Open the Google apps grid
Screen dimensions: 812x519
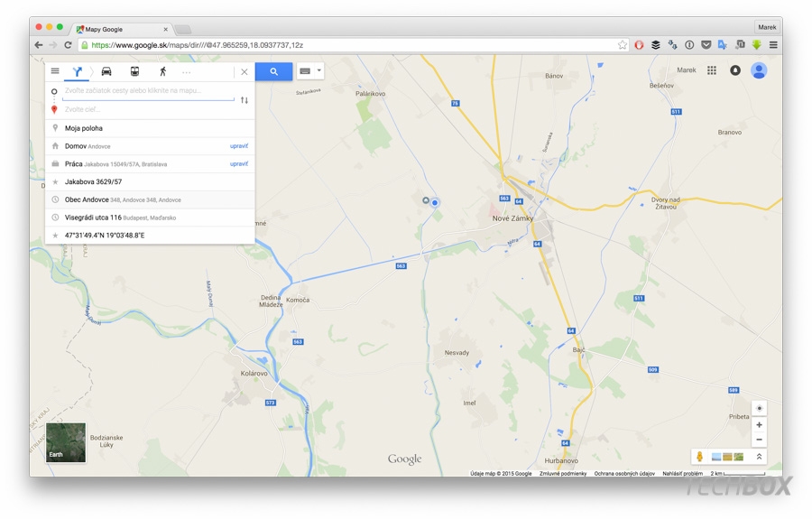pos(712,70)
